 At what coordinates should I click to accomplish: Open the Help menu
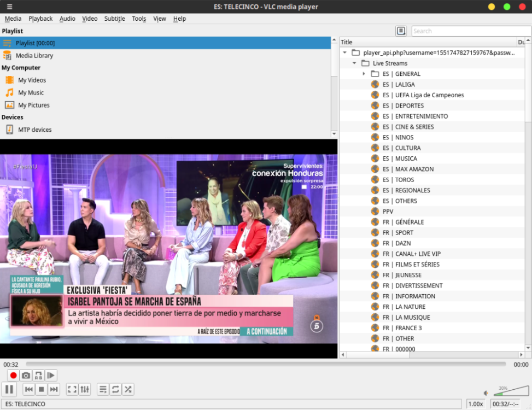pyautogui.click(x=179, y=19)
